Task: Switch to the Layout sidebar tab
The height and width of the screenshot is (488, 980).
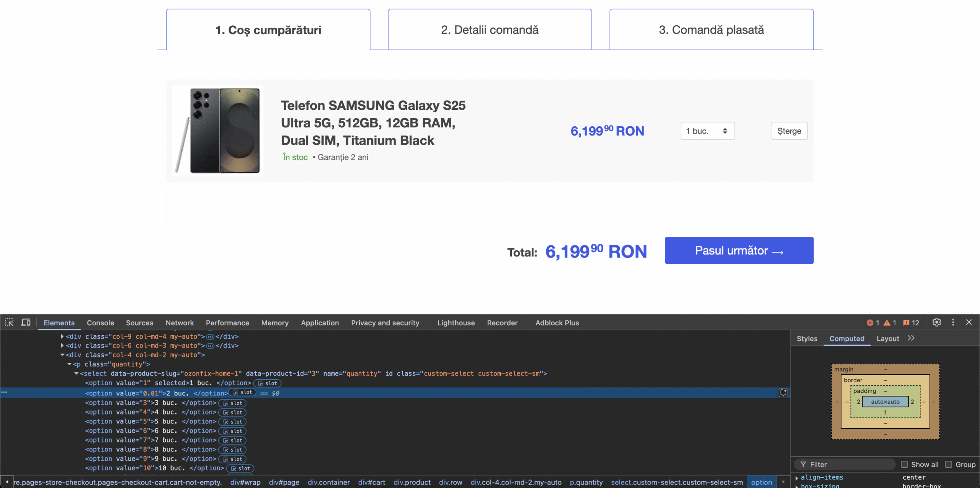Action: click(888, 339)
